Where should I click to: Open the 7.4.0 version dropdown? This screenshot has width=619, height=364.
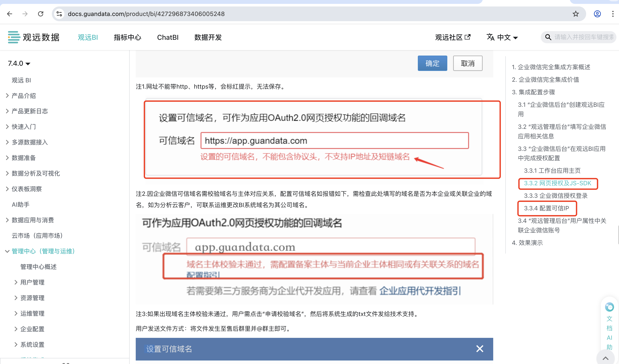point(19,63)
